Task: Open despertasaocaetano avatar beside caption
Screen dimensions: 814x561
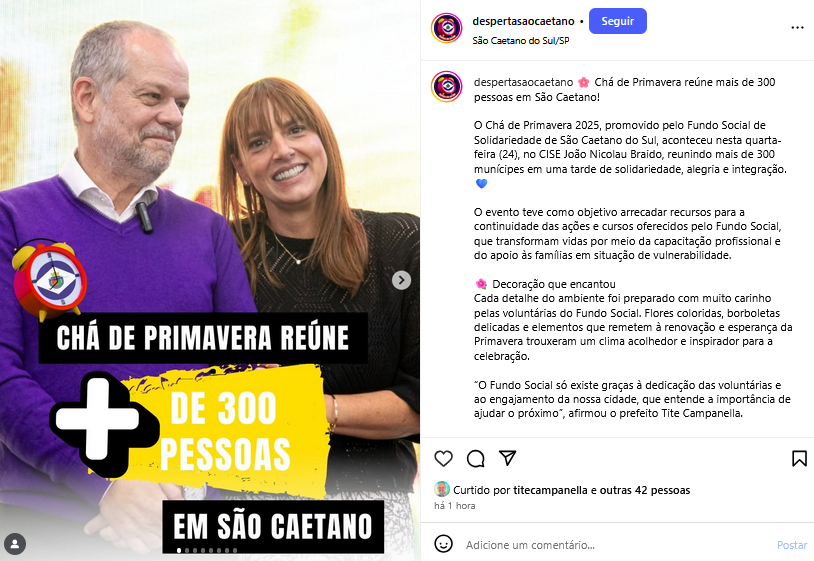Action: tap(446, 86)
